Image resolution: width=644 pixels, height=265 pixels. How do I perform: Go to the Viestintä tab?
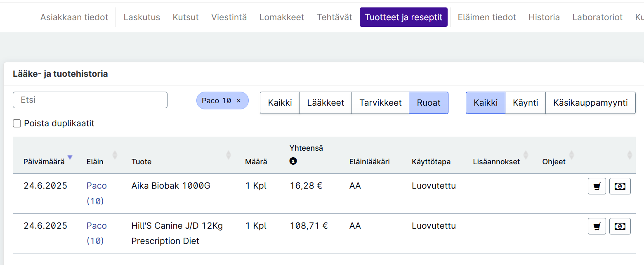(x=229, y=17)
